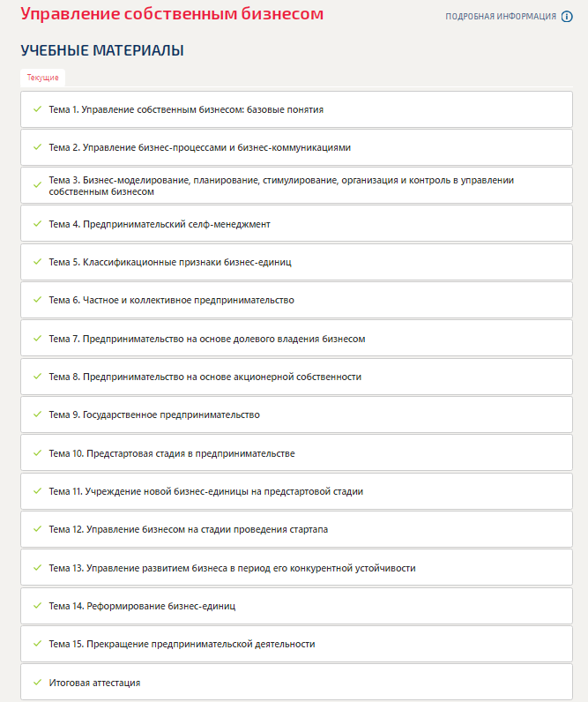Select Тема 11 Учреждение новой бизнес-единицы
This screenshot has width=588, height=702.
[297, 491]
